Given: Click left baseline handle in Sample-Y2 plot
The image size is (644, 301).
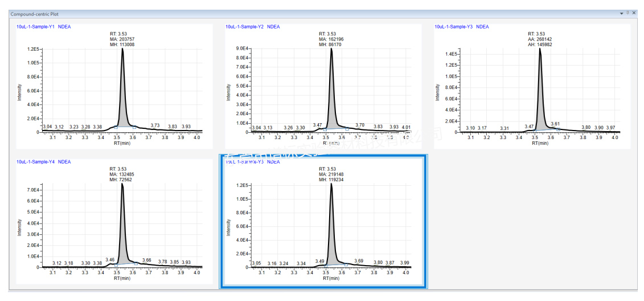Looking at the screenshot, I should click(325, 129).
